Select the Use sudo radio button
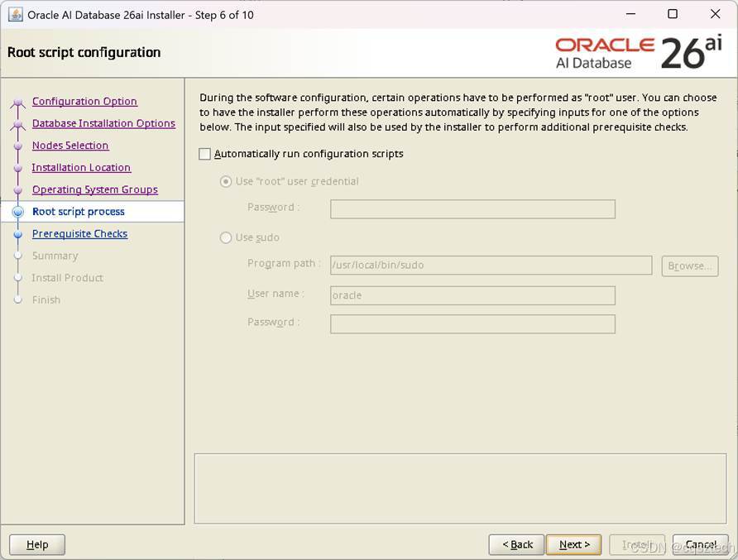738x560 pixels. tap(226, 237)
